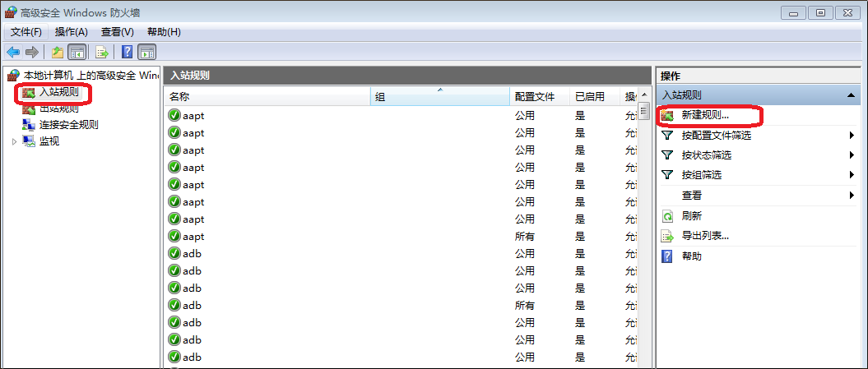The width and height of the screenshot is (868, 369).
Task: Click the forward arrow toolbar icon
Action: pos(32,52)
